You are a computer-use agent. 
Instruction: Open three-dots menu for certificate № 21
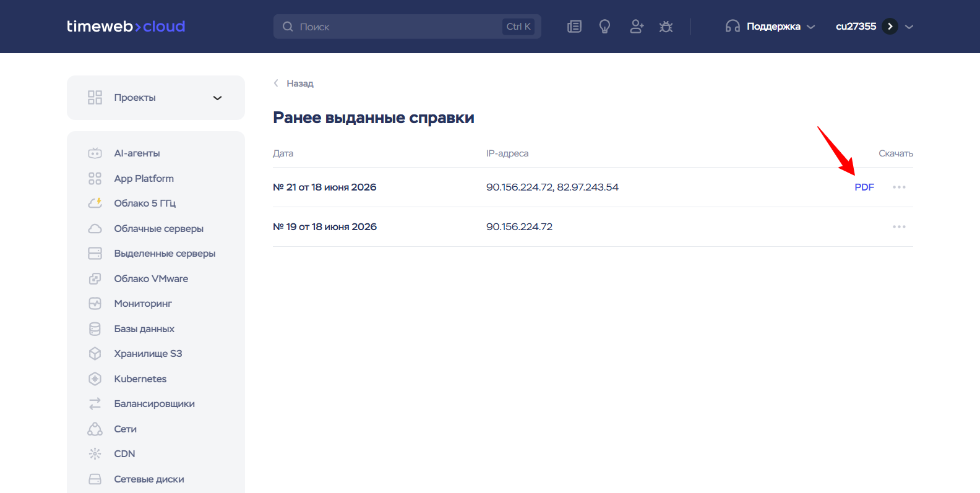pyautogui.click(x=899, y=187)
